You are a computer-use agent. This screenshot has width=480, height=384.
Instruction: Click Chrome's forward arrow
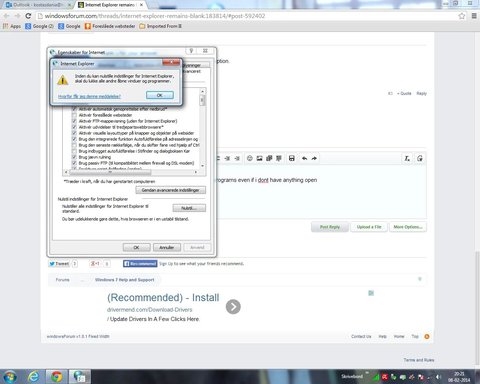pos(17,16)
